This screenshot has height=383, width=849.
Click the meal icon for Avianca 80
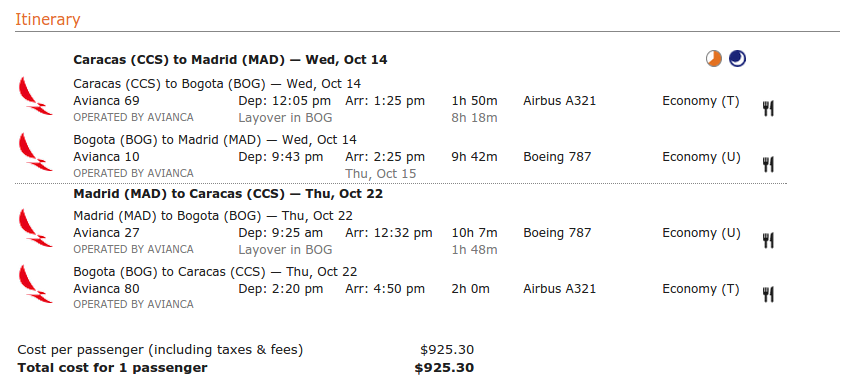click(x=768, y=295)
